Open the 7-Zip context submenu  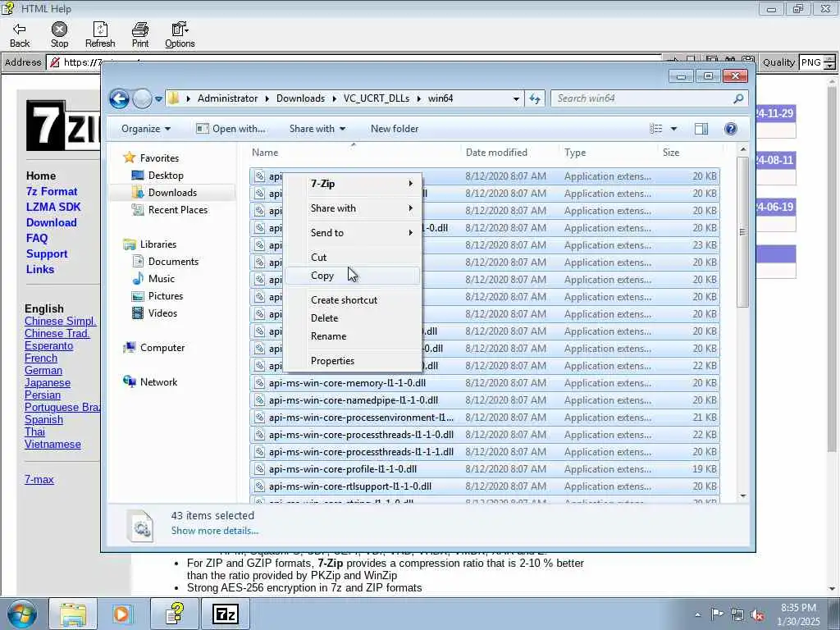click(353, 184)
